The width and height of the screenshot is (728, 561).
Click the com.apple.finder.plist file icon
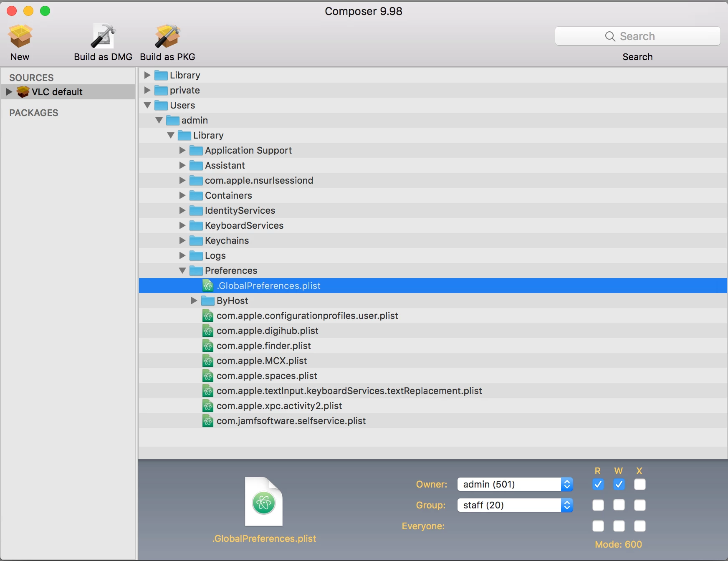(x=208, y=346)
